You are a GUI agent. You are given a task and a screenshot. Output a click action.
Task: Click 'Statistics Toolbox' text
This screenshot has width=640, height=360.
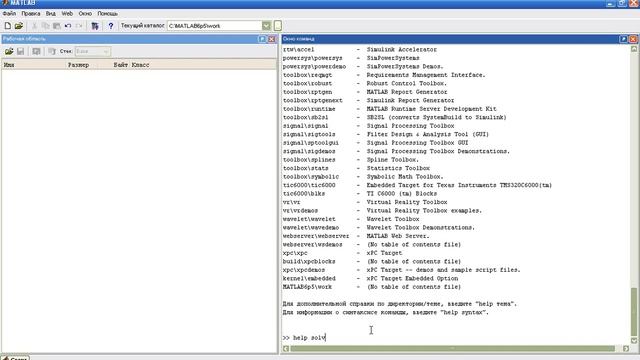coord(398,168)
